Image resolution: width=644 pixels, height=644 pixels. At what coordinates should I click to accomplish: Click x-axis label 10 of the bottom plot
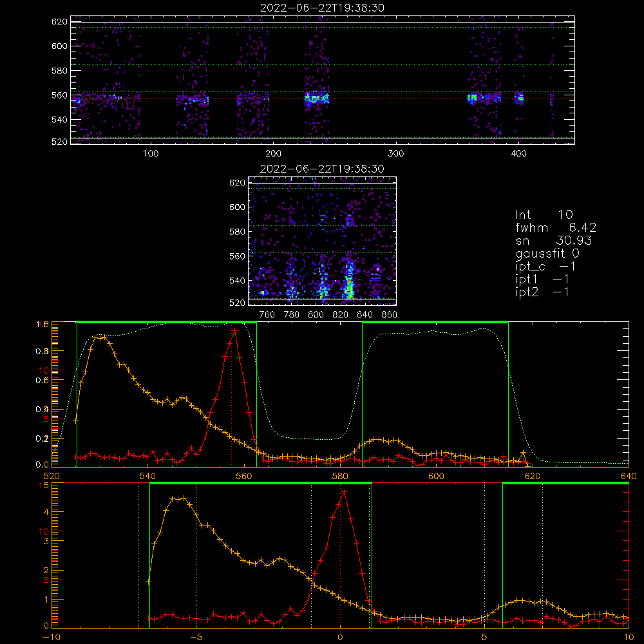point(629,638)
